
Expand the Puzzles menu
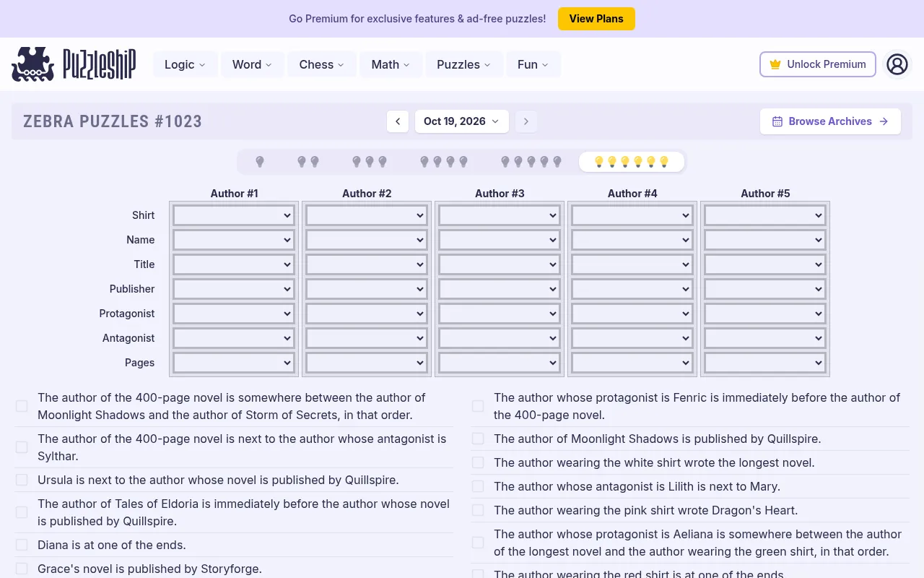point(464,64)
